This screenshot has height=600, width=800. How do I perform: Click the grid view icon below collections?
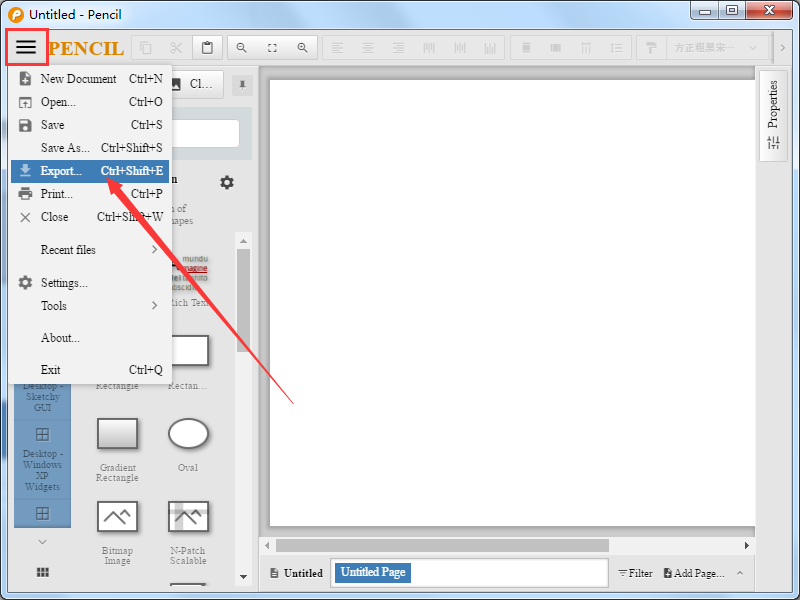point(43,572)
